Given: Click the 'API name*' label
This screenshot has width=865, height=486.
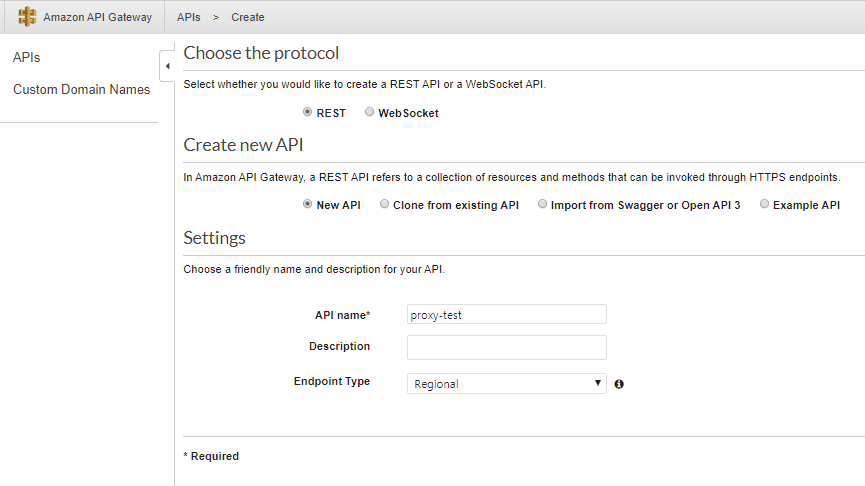Looking at the screenshot, I should [343, 315].
